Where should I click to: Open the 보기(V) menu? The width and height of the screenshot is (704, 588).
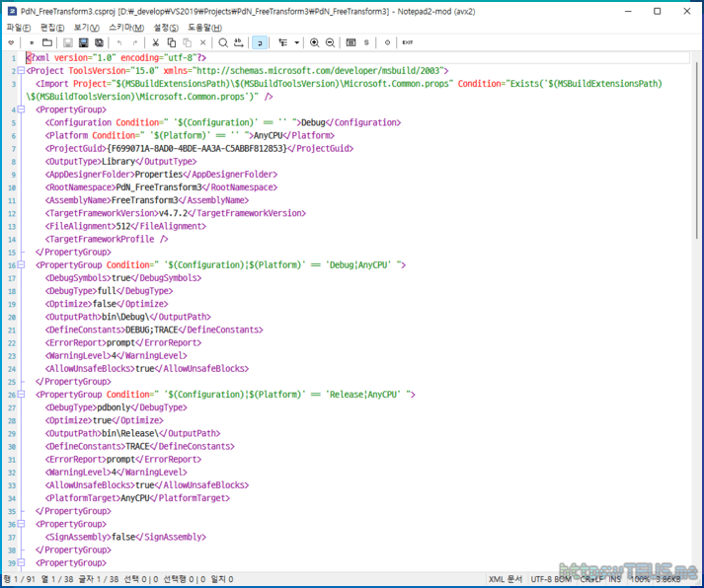tap(86, 28)
